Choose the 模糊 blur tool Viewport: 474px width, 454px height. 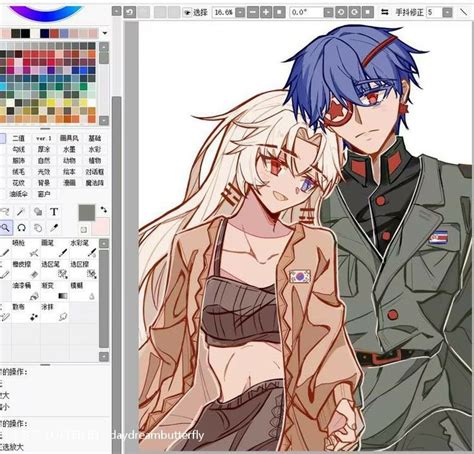(x=83, y=291)
